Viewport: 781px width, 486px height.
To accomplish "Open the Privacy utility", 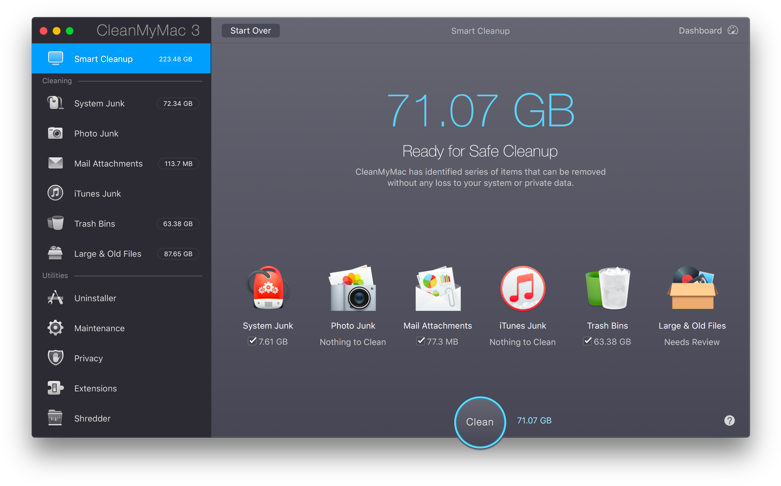I will click(x=121, y=358).
